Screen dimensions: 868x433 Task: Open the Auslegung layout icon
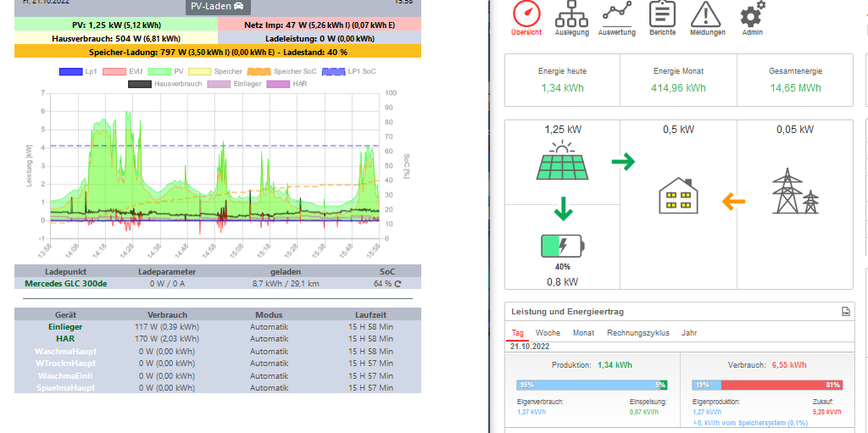[x=571, y=14]
